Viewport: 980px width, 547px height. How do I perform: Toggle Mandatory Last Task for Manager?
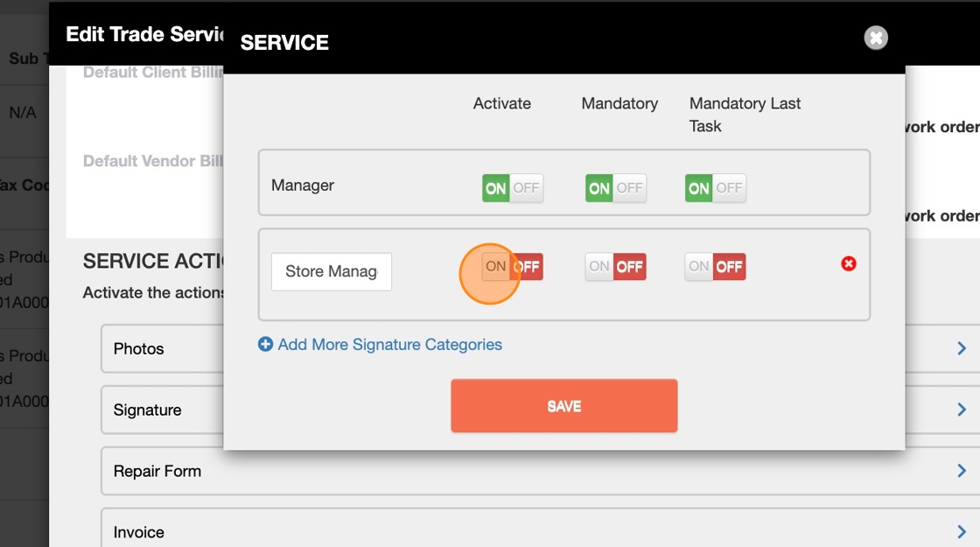[715, 188]
